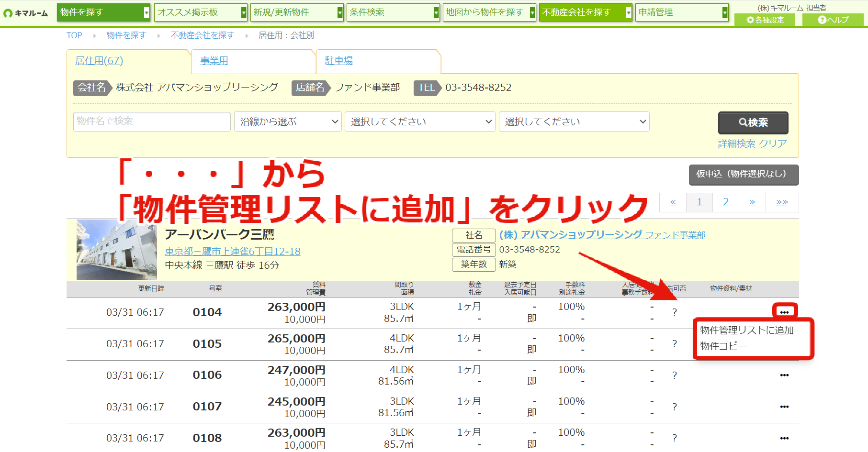The height and width of the screenshot is (452, 868).
Task: Go to first page with « button
Action: pyautogui.click(x=673, y=202)
